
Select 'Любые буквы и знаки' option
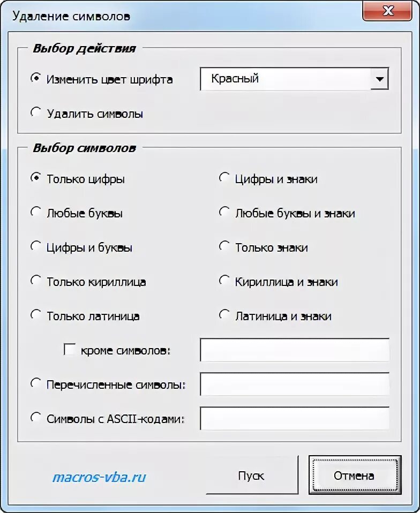(x=224, y=212)
